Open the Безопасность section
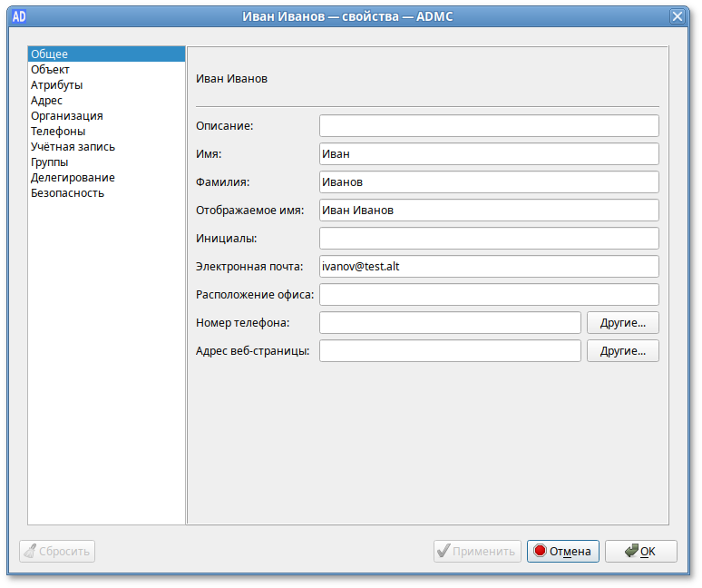Viewport: 702px width, 588px height. pos(67,193)
